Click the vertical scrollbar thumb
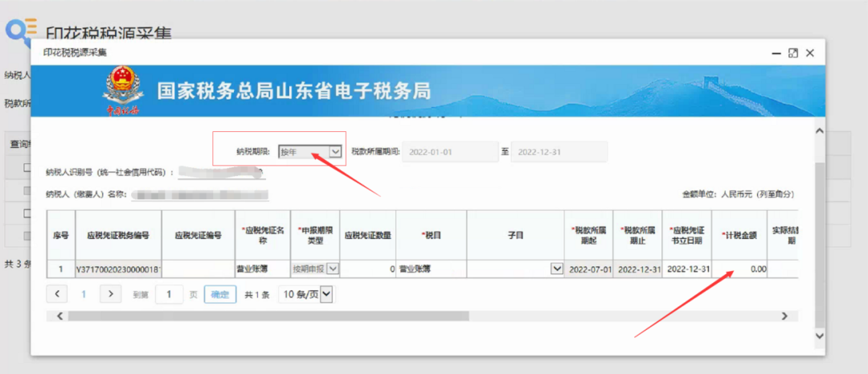868x374 pixels. (x=820, y=244)
